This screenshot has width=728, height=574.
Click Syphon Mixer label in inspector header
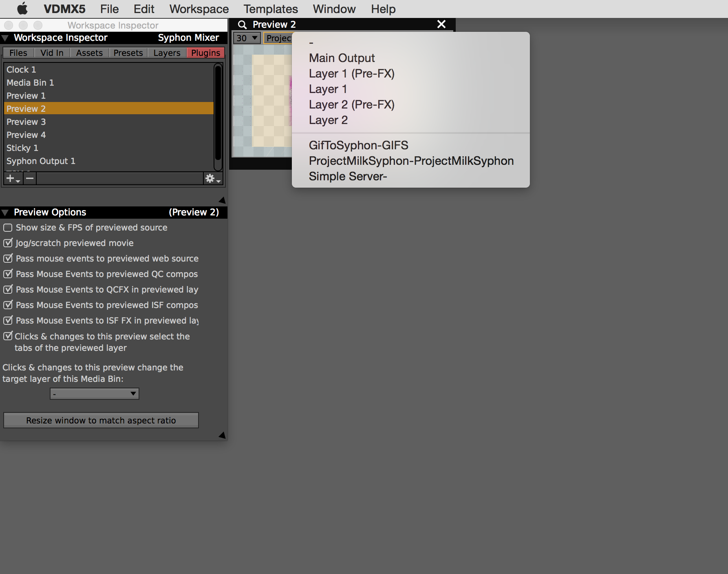pos(188,38)
